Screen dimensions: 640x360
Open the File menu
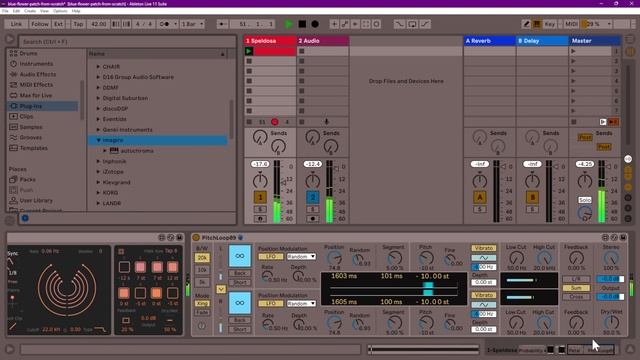[x=5, y=11]
